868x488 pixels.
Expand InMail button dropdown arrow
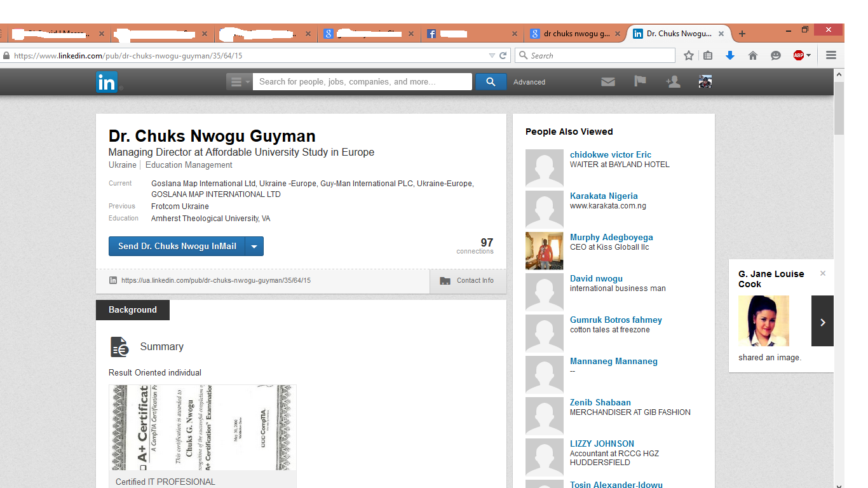tap(254, 247)
